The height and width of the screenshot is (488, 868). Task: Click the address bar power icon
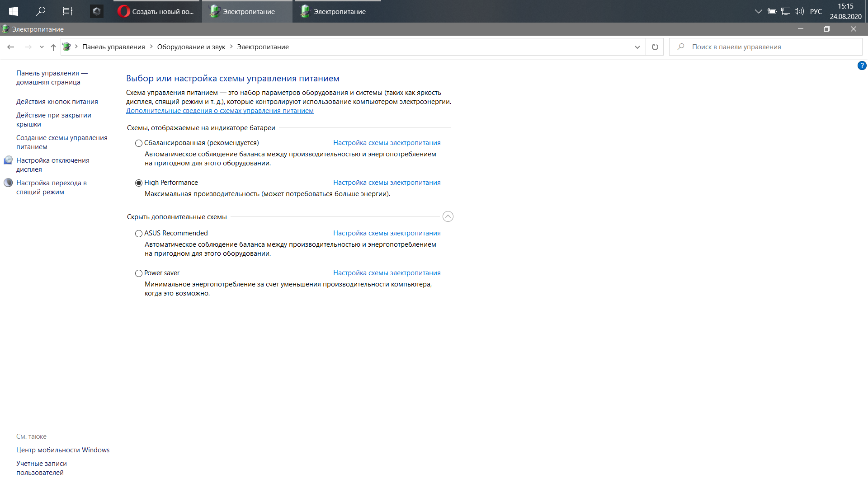(x=66, y=47)
